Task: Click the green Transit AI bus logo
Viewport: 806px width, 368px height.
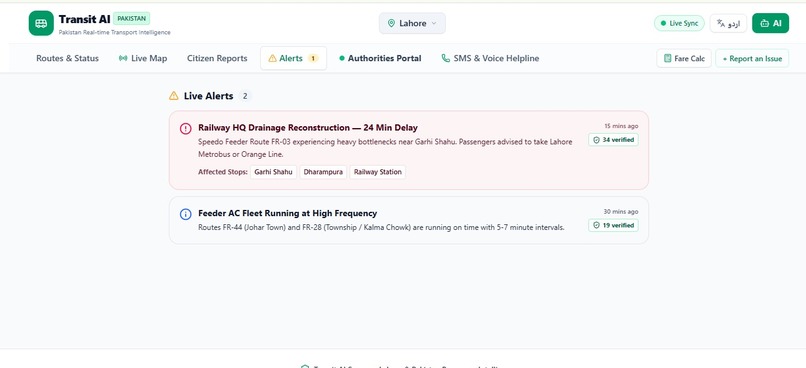Action: pos(41,23)
